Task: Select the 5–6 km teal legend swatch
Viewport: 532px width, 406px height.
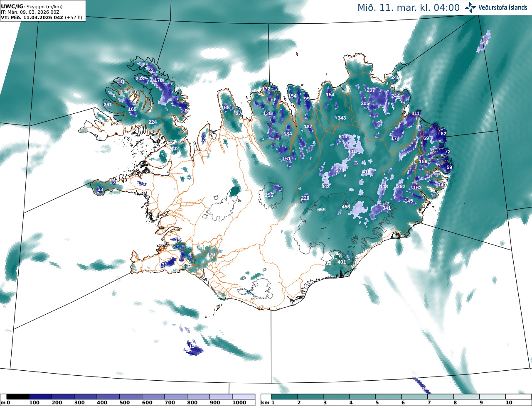Action: (389, 397)
